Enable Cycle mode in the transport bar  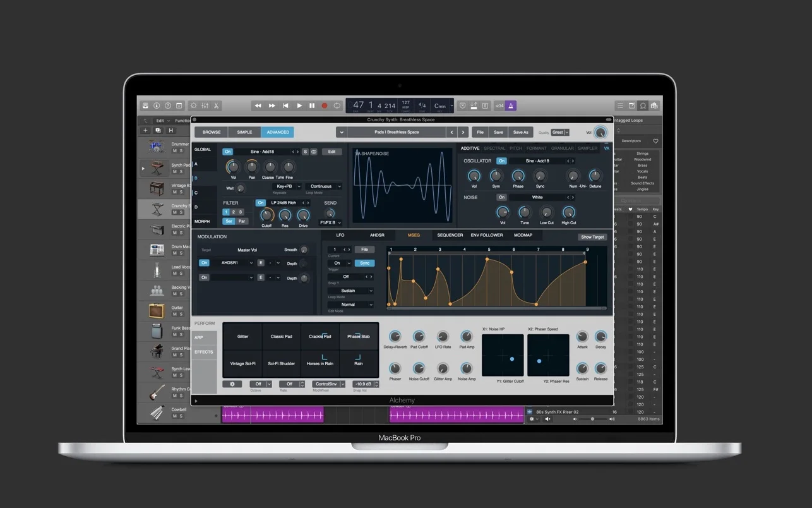pos(337,106)
